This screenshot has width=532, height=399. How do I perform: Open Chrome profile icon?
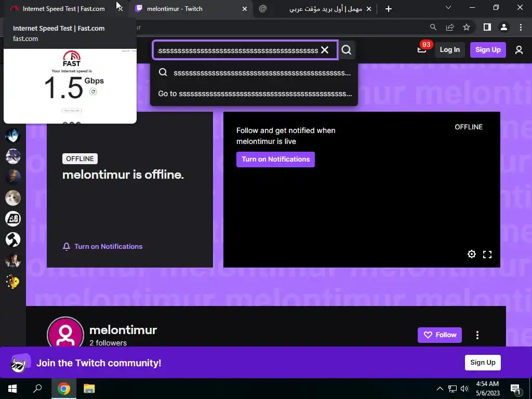[504, 27]
